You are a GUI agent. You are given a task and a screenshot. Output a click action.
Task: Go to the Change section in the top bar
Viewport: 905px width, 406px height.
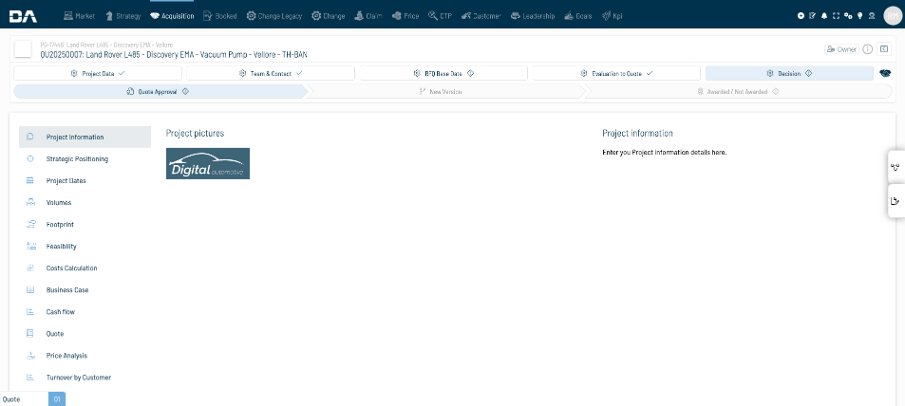[x=328, y=16]
